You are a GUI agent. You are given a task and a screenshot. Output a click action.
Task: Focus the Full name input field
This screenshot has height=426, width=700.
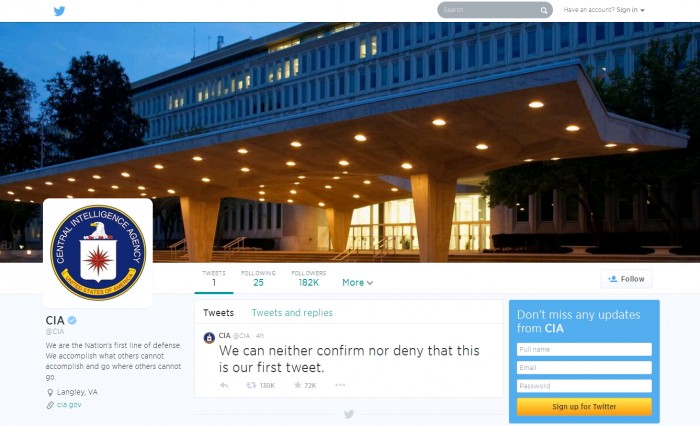[584, 349]
